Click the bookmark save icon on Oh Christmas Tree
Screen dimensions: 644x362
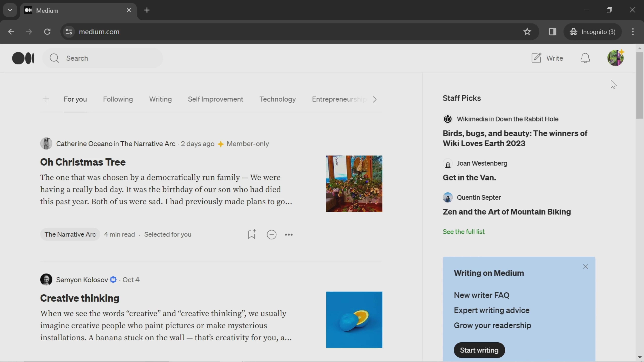coord(252,234)
